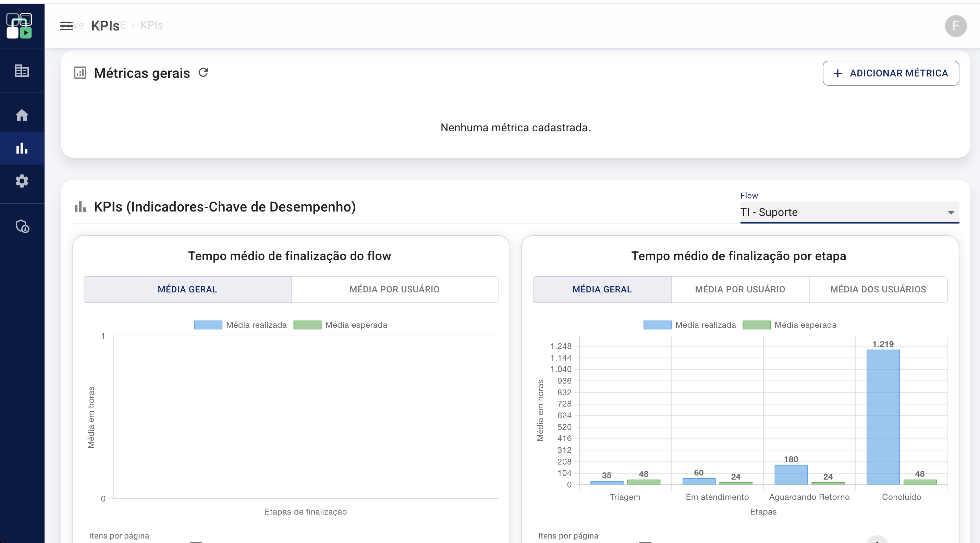Switch to MÉDIA POR USUÁRIO in flow chart
Viewport: 980px width, 543px height.
[394, 289]
